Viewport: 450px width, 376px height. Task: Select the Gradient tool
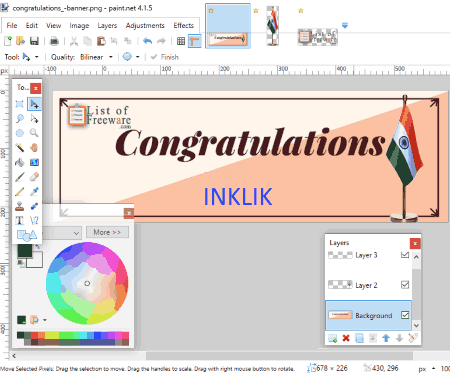click(34, 162)
